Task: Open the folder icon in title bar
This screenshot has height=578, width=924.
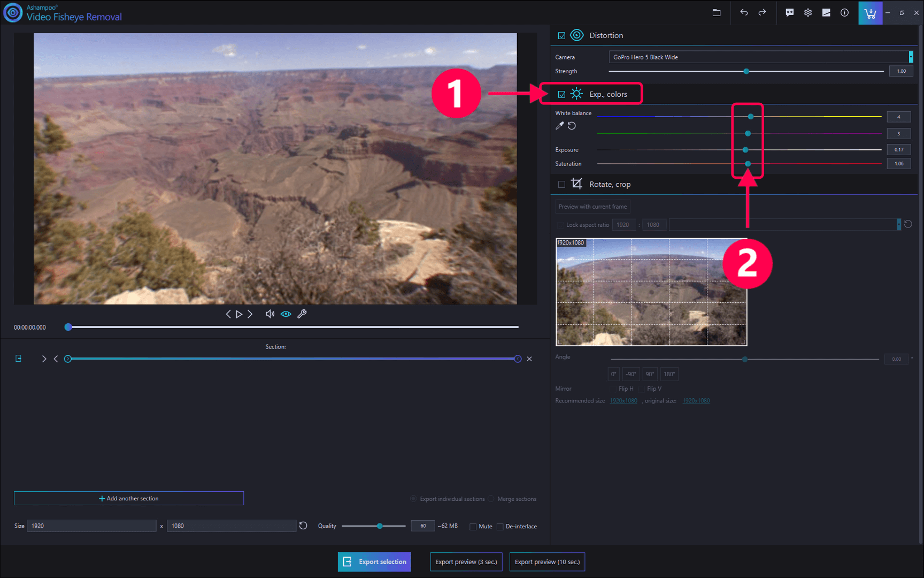Action: click(x=717, y=12)
